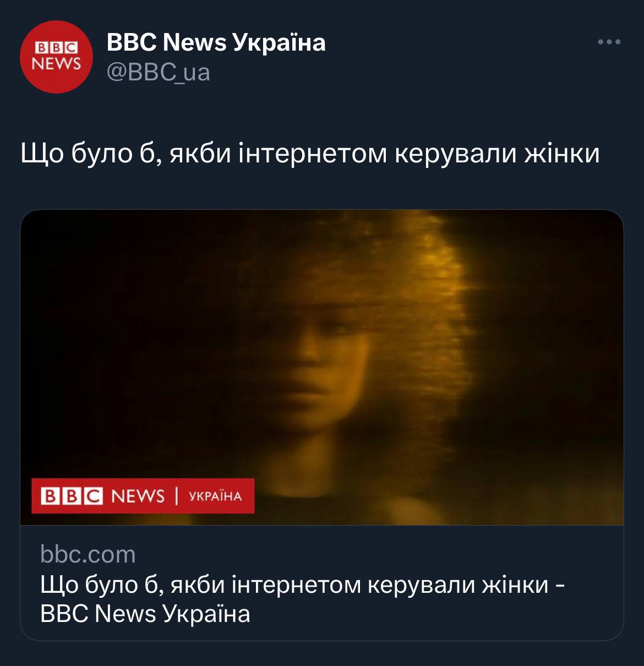
Task: Click the red BBC News Україна banner overlay
Action: [143, 496]
